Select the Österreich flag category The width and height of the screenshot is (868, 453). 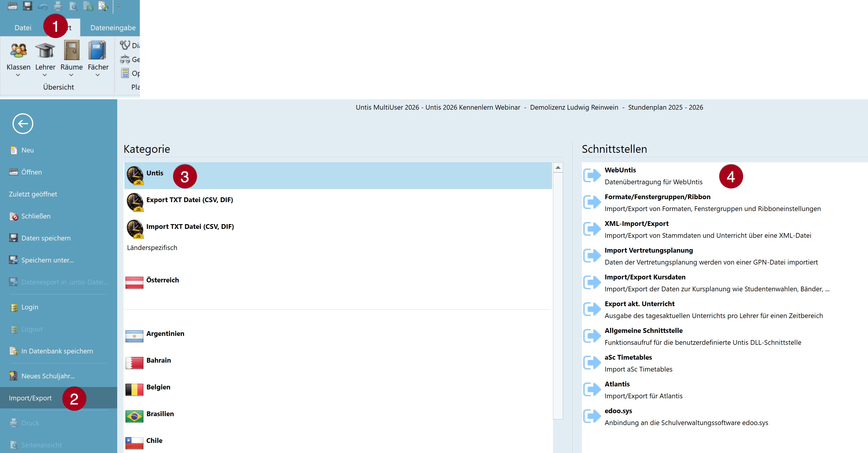coord(134,282)
